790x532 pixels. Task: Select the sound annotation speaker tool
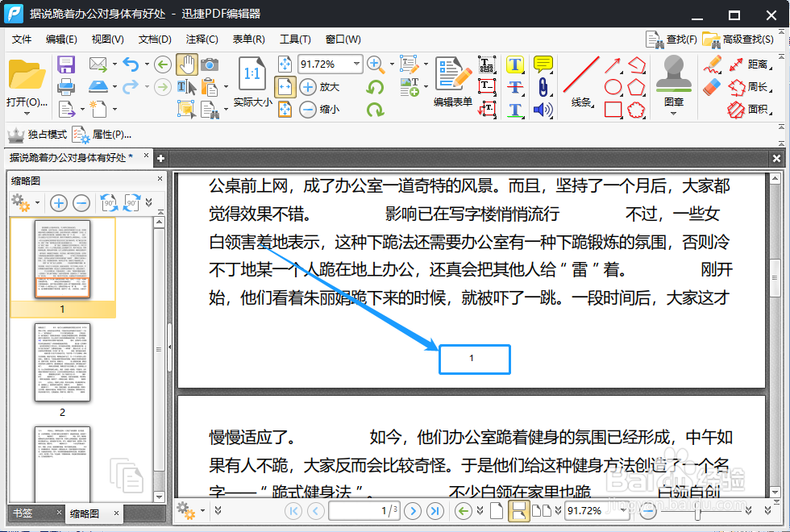[x=543, y=109]
